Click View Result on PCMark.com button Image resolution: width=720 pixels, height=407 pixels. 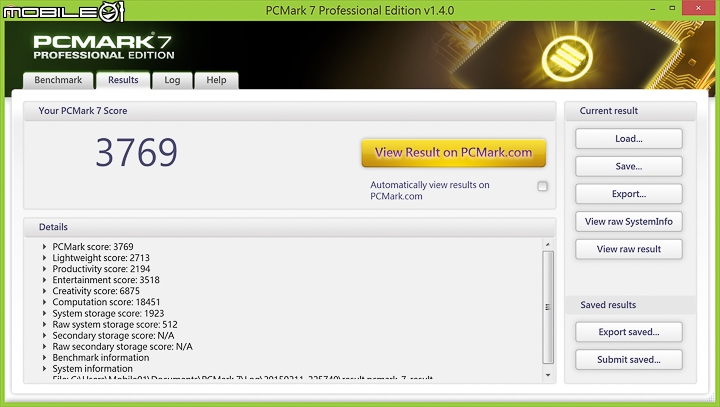click(454, 153)
